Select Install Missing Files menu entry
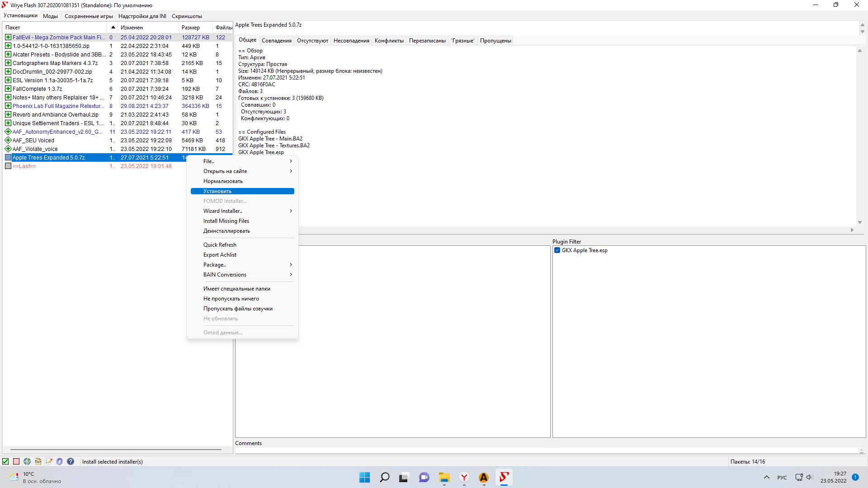Screen dimensions: 868x488 click(x=226, y=221)
